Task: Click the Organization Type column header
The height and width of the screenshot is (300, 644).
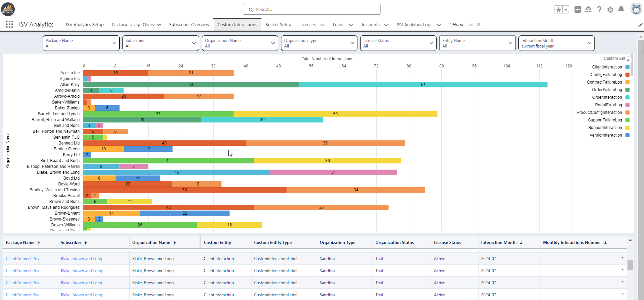Action: 337,243
